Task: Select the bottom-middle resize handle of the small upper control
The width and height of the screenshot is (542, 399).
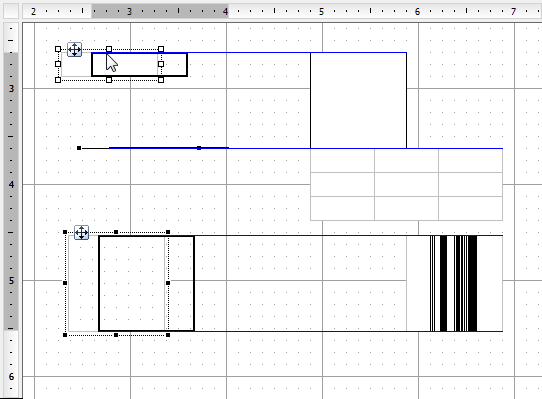Action: [109, 80]
